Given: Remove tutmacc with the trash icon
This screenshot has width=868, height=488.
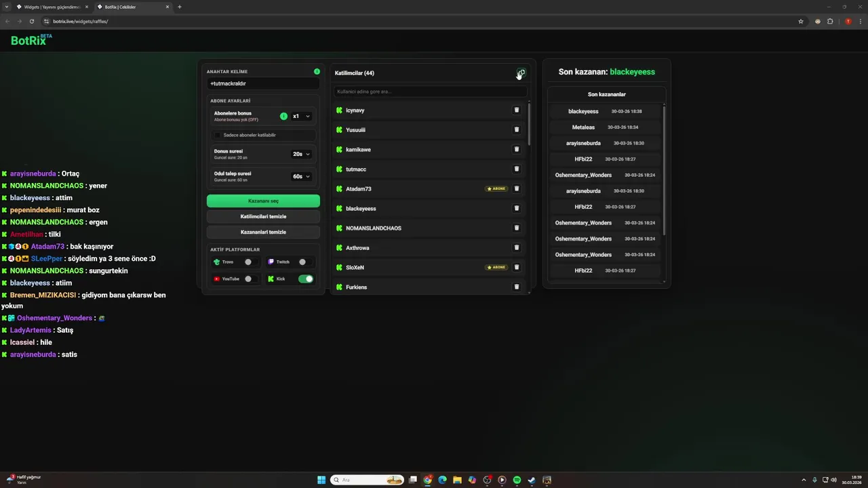Looking at the screenshot, I should [x=516, y=169].
